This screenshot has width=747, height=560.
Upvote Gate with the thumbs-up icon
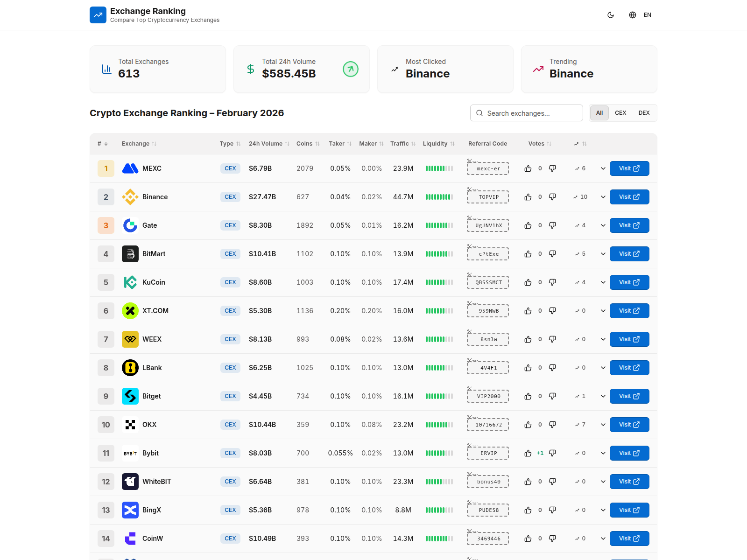click(528, 225)
